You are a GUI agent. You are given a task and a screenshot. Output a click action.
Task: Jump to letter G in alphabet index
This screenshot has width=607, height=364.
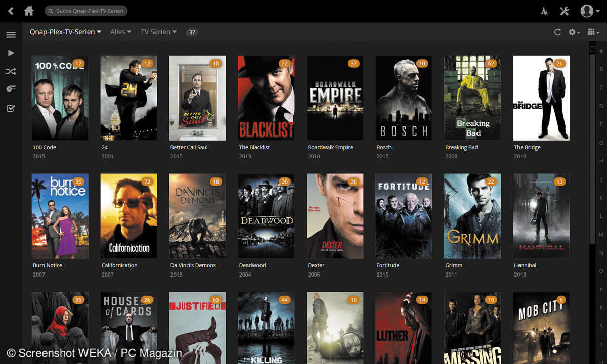tap(601, 143)
